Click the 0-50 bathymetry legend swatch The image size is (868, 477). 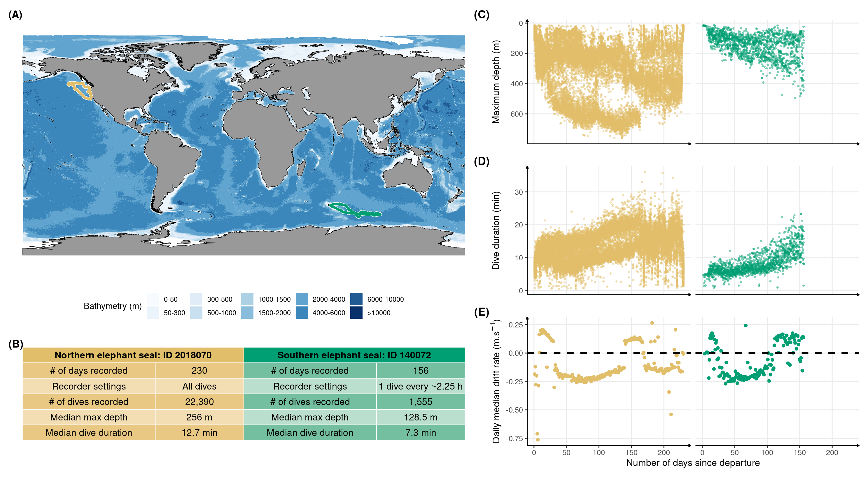(x=153, y=299)
